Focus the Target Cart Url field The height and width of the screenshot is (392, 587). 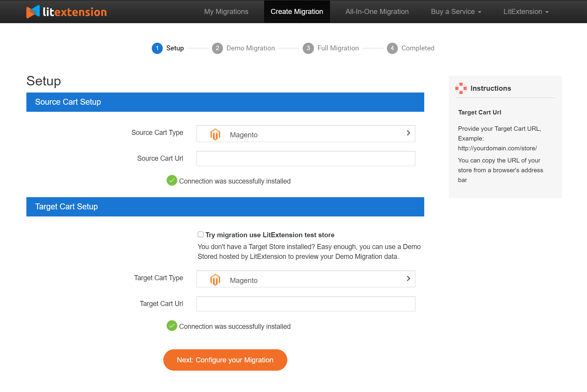click(306, 304)
